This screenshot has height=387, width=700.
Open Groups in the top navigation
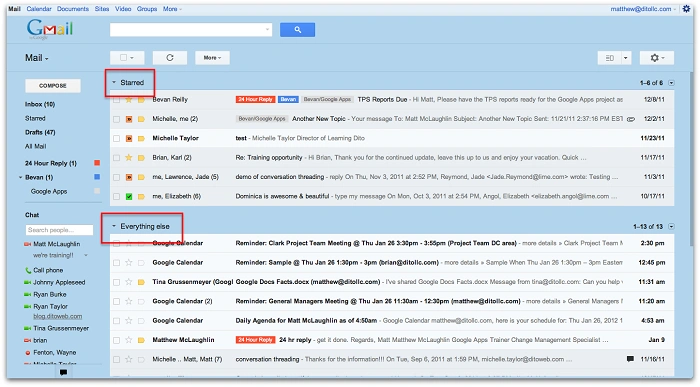[147, 8]
